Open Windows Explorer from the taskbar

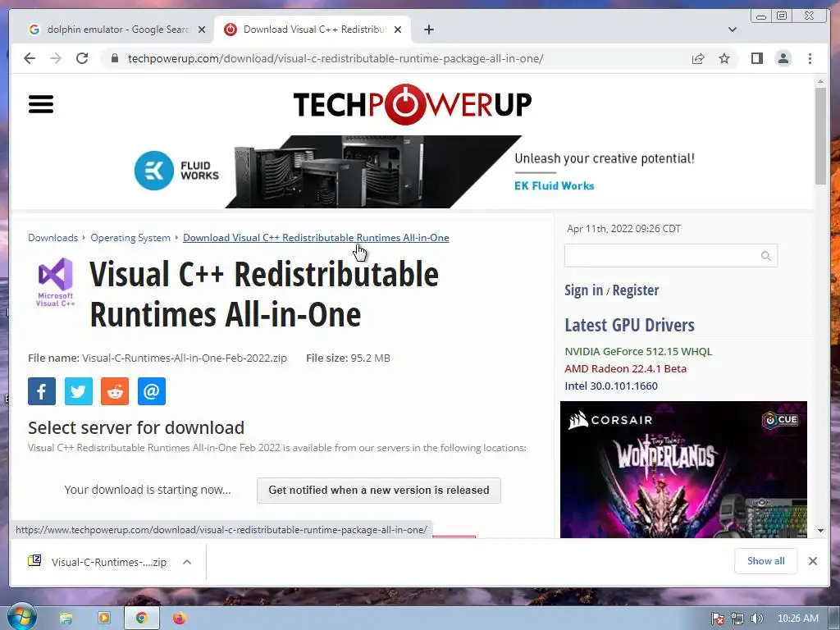pos(66,619)
